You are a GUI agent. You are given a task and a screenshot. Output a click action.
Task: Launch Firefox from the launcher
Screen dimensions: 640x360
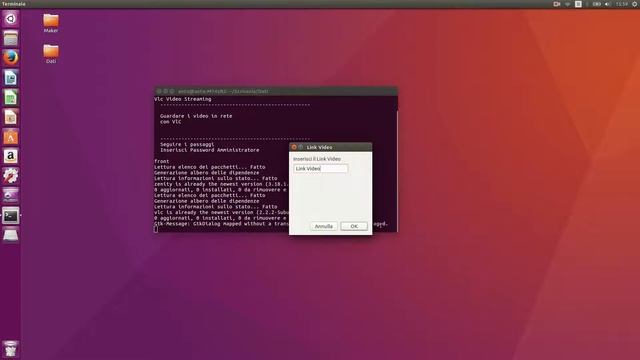[x=11, y=58]
